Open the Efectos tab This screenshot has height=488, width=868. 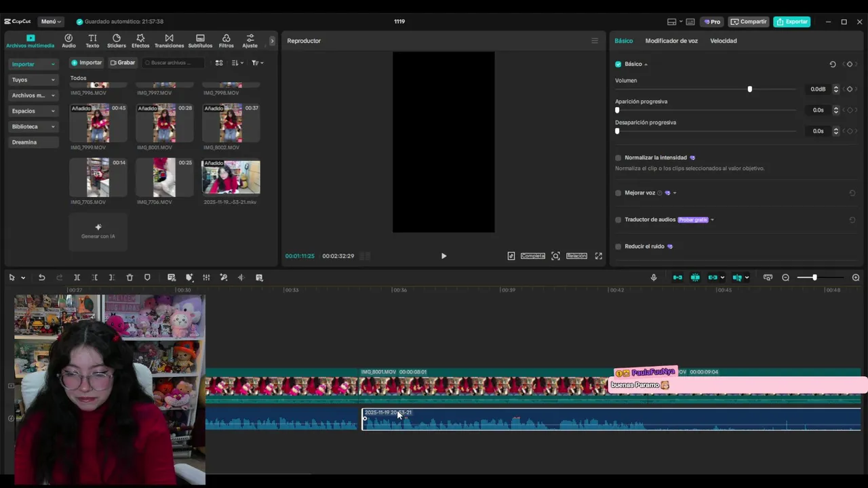(x=140, y=41)
